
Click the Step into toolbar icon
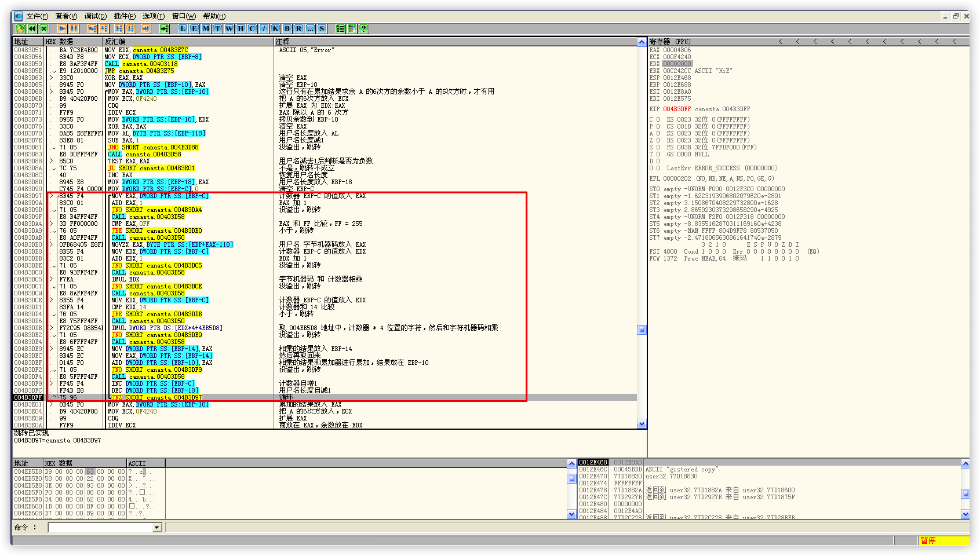92,28
